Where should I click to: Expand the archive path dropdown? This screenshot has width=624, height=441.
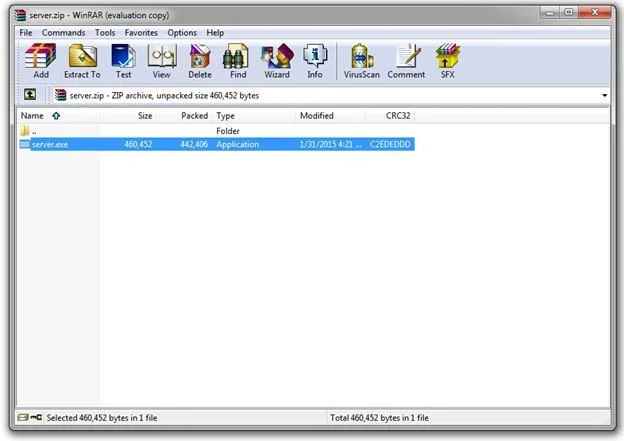(605, 96)
